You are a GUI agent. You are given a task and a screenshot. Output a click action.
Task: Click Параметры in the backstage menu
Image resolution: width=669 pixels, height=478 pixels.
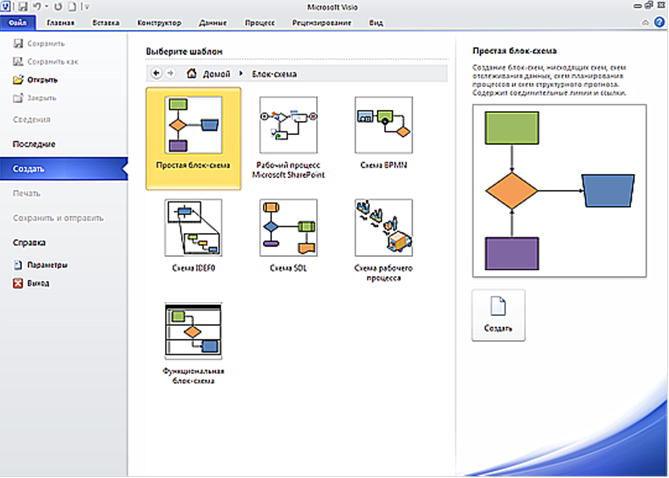(41, 265)
